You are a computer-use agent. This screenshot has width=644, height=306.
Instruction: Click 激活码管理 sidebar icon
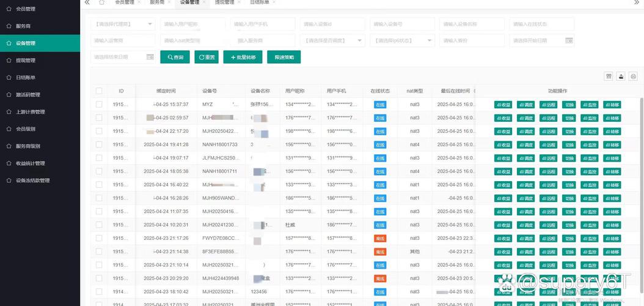pyautogui.click(x=9, y=95)
